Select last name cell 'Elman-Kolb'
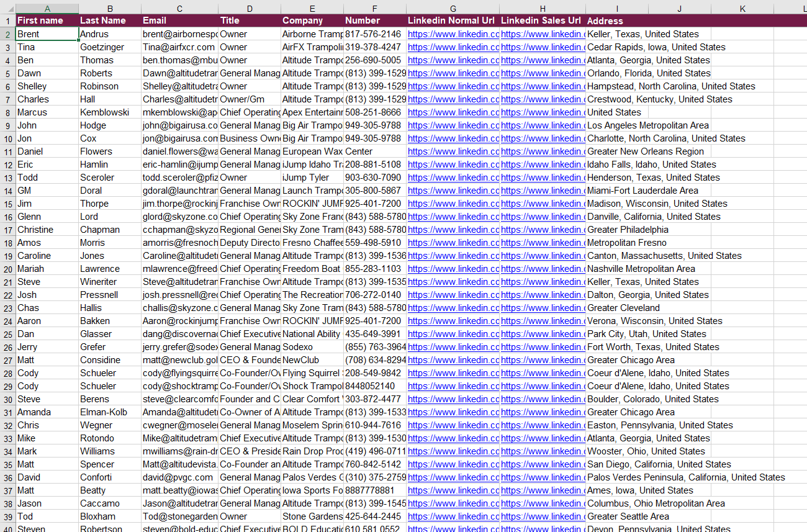The width and height of the screenshot is (807, 532). point(110,412)
